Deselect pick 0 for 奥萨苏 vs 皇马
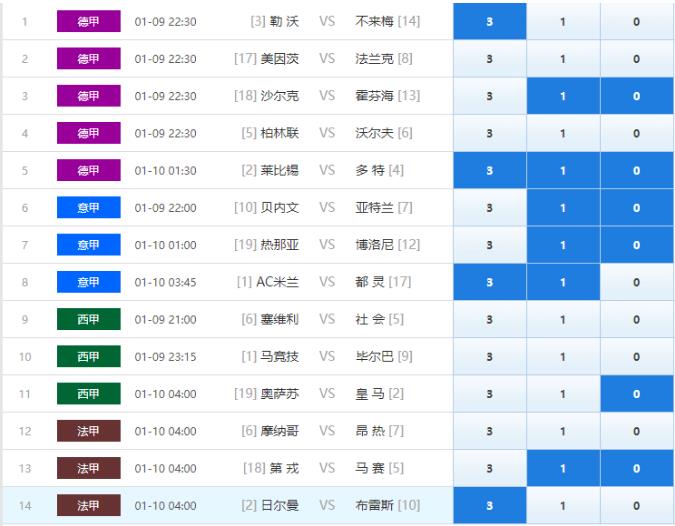The image size is (675, 526). tap(637, 394)
